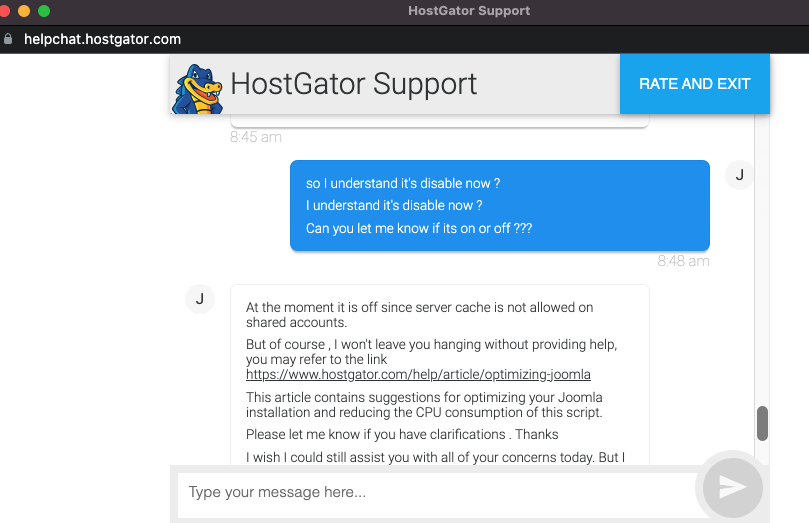Maximize the window with the green button
This screenshot has height=523, width=809.
[x=43, y=11]
